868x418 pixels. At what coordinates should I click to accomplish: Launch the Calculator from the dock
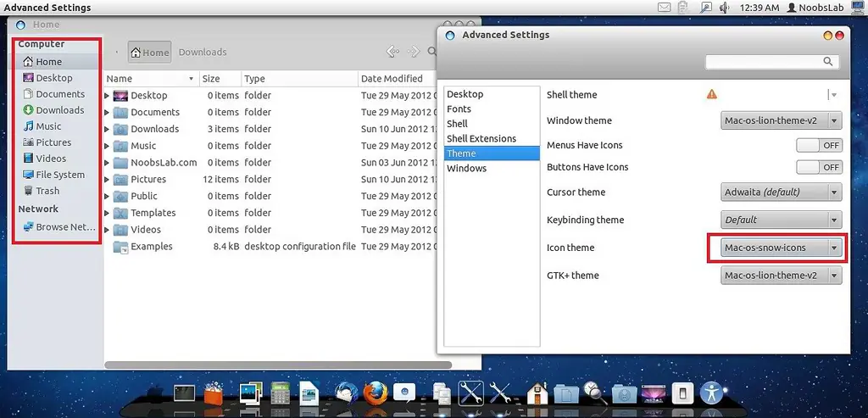coord(281,393)
